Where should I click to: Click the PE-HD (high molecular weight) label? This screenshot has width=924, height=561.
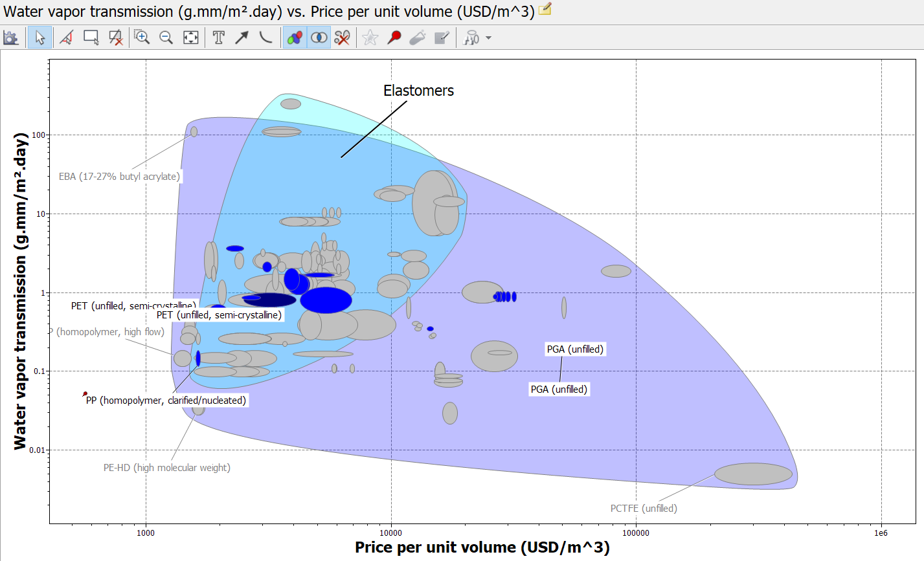[x=167, y=467]
